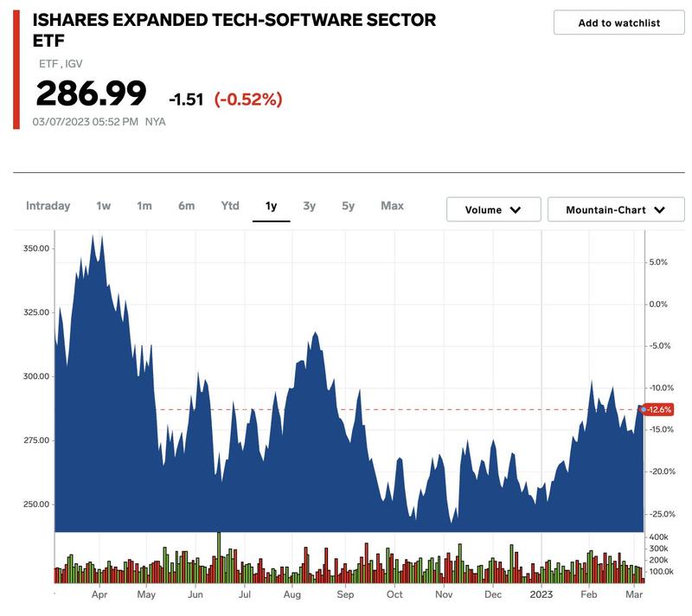Select the 1m time range tab
Viewport: 692px width, 616px height.
[x=144, y=206]
